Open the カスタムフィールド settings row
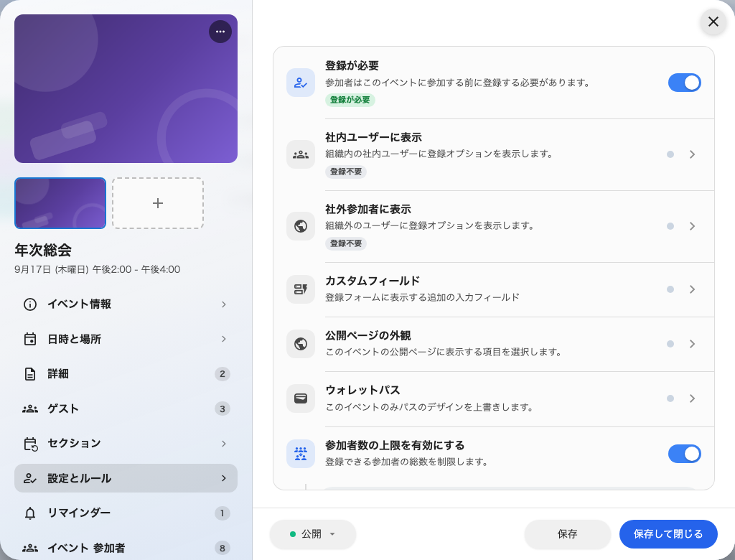Screen dimensions: 735x560 click(x=494, y=289)
